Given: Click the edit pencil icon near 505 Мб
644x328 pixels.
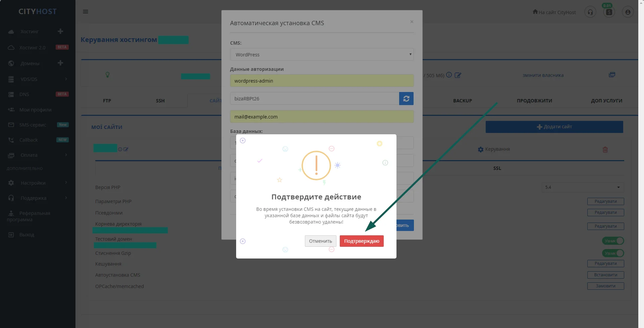Looking at the screenshot, I should pos(458,75).
